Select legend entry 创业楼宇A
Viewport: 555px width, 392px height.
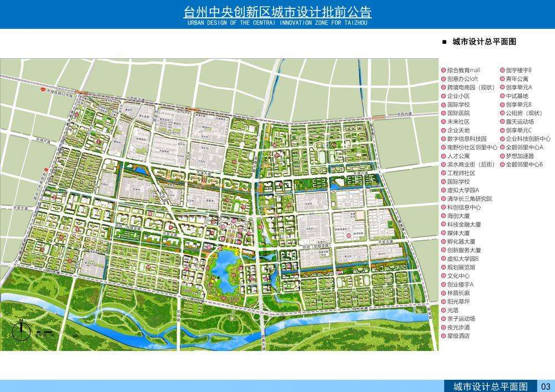457,284
